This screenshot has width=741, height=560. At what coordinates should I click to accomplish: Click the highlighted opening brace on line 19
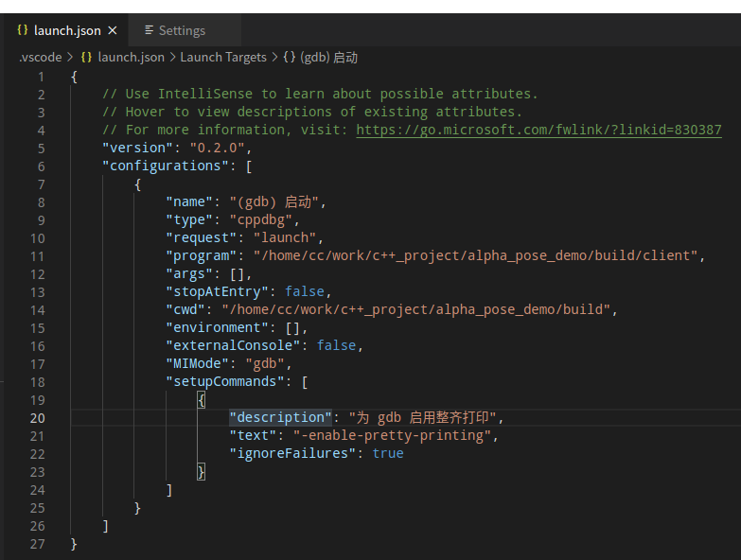coord(202,399)
